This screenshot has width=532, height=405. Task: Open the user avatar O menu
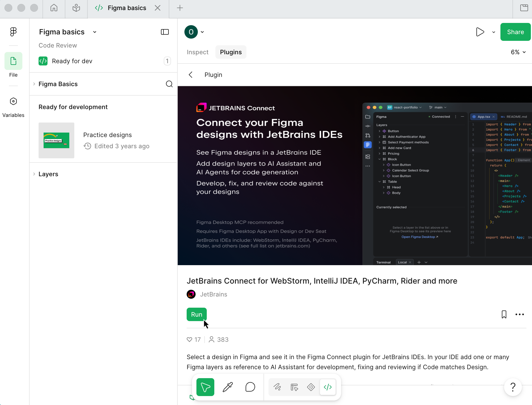point(191,32)
